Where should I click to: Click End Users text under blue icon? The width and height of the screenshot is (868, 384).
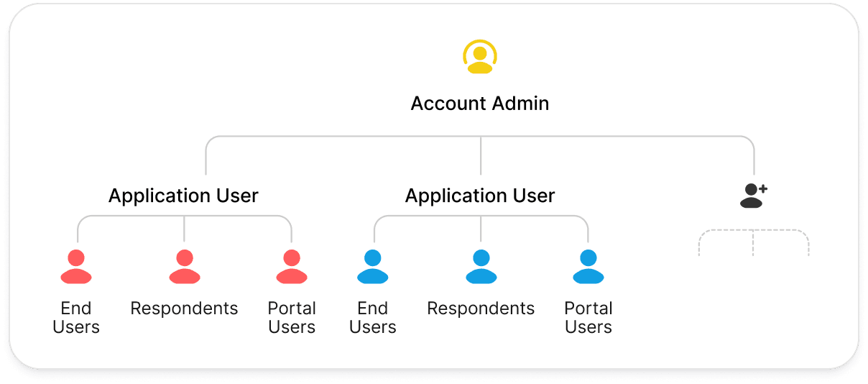pos(373,318)
